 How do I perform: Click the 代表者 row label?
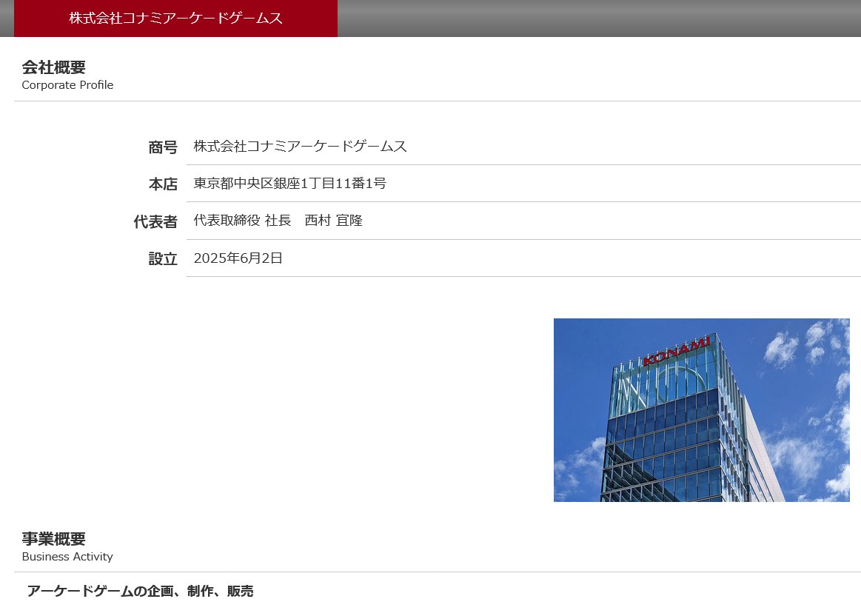[155, 222]
